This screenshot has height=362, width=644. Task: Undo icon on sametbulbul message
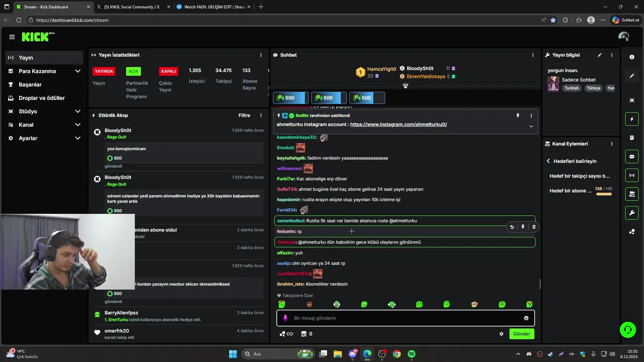click(x=512, y=227)
